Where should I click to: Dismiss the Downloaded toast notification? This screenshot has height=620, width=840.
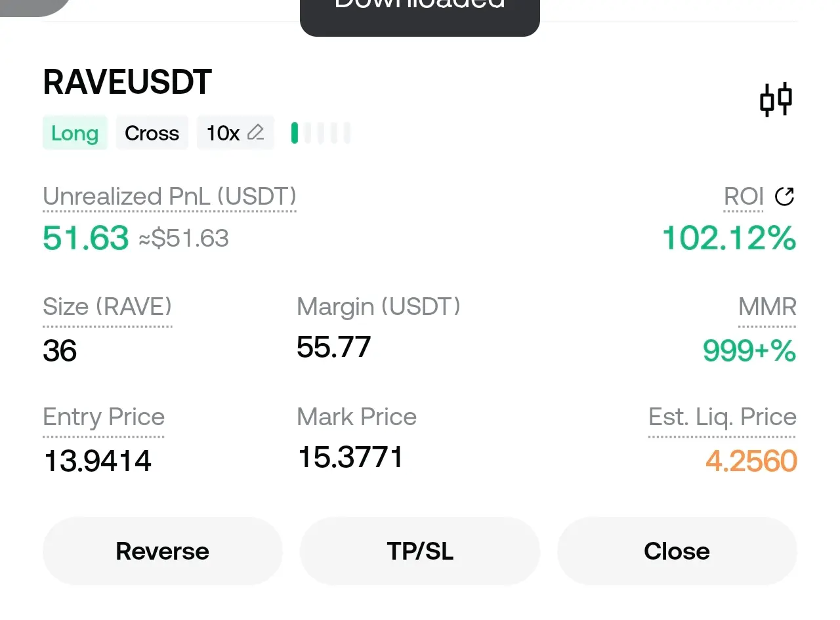click(x=420, y=13)
